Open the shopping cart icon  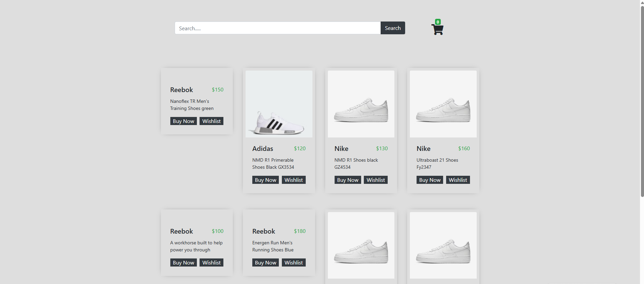[437, 29]
